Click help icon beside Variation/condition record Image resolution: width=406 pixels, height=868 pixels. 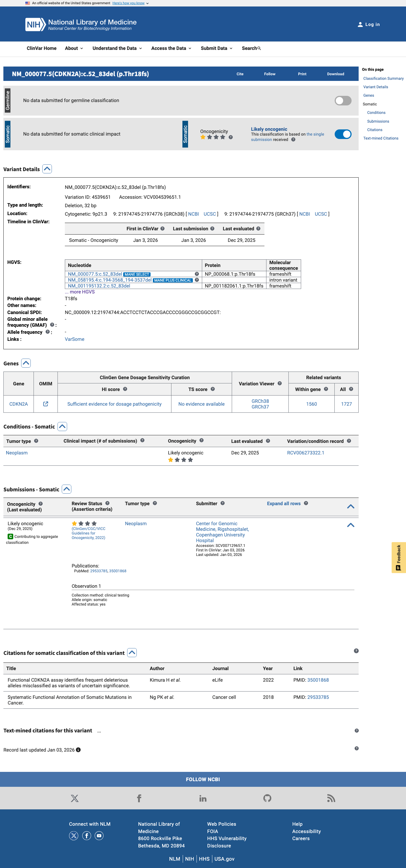click(x=349, y=441)
